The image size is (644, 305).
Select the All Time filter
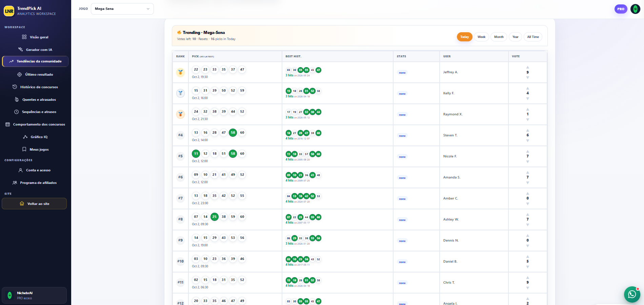[x=533, y=37]
